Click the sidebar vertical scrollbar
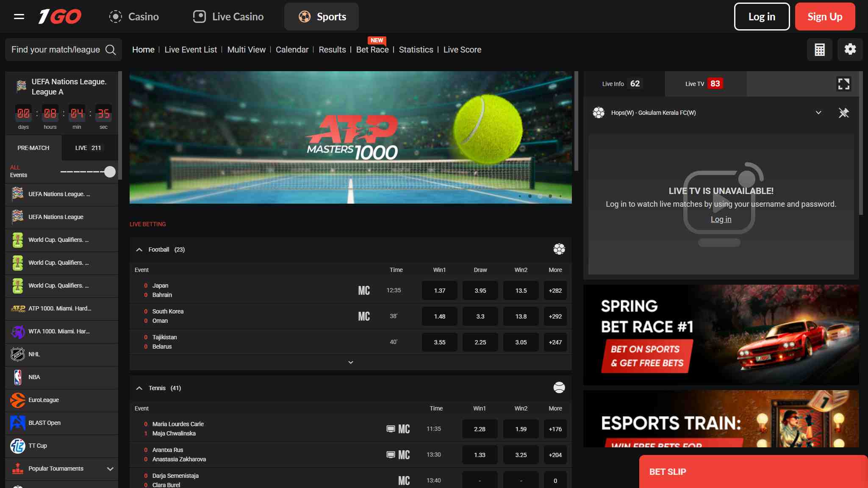The width and height of the screenshot is (868, 488). [120, 125]
